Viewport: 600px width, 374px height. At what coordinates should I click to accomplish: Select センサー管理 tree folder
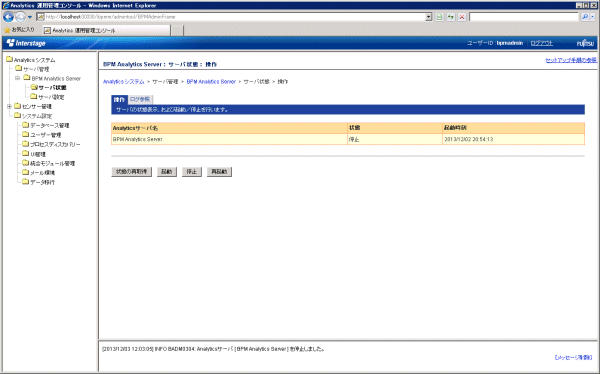pyautogui.click(x=37, y=106)
